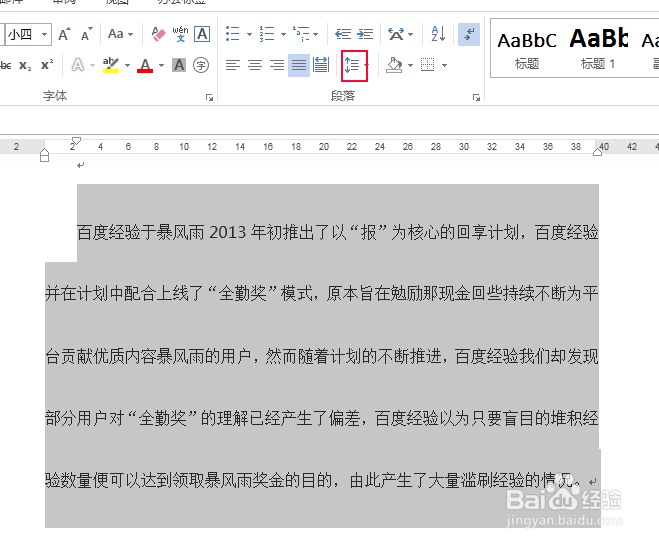Apply 标题 style
Image resolution: width=659 pixels, height=543 pixels.
(527, 50)
